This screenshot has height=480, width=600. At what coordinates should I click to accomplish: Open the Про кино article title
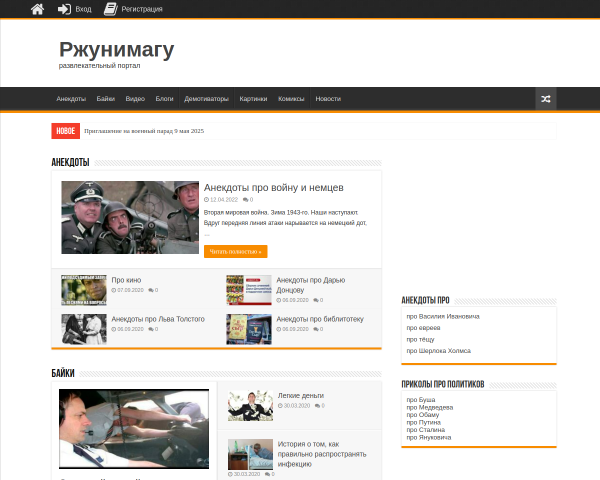tap(126, 280)
